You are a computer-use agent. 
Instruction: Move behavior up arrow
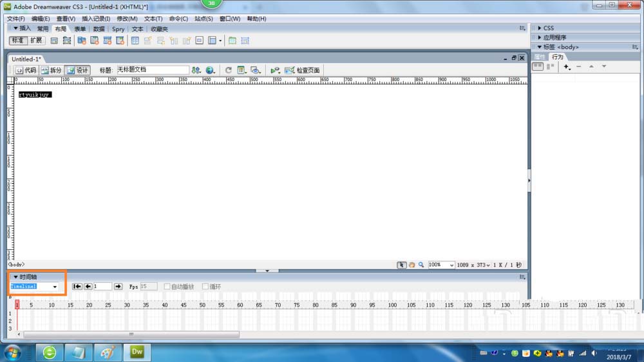591,66
